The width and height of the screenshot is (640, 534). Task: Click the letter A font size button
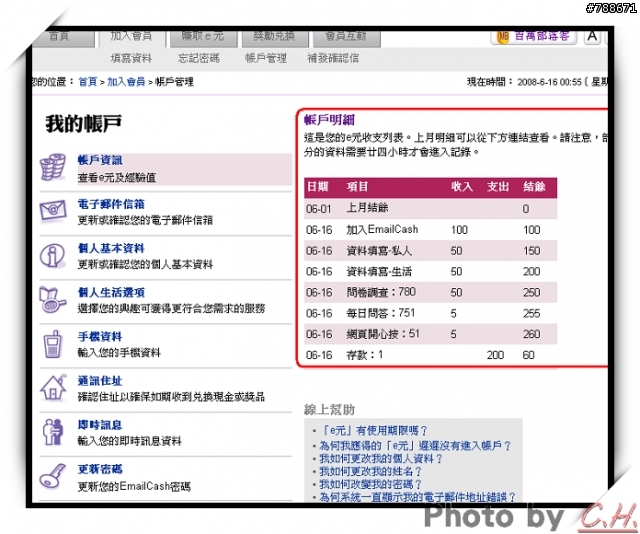pyautogui.click(x=592, y=36)
